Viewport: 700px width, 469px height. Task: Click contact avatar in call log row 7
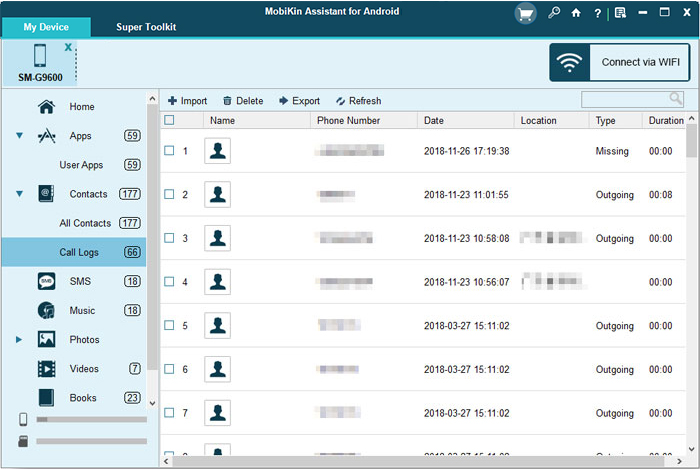[217, 413]
